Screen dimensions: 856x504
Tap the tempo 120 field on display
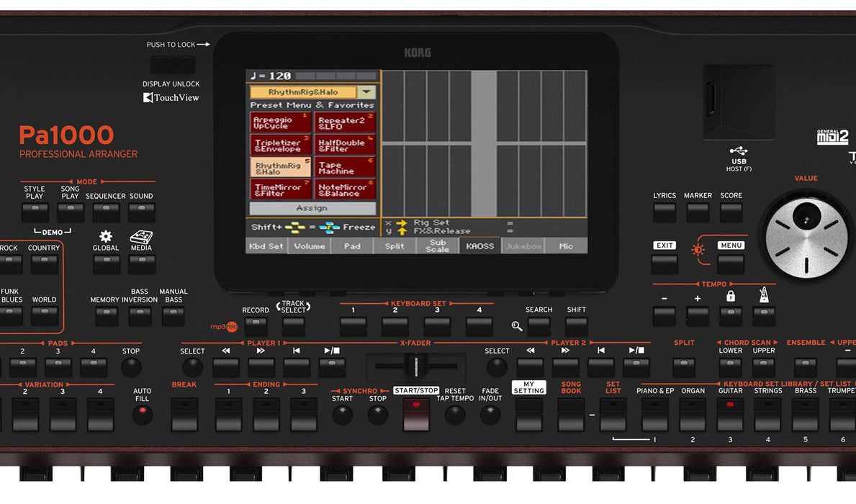271,76
